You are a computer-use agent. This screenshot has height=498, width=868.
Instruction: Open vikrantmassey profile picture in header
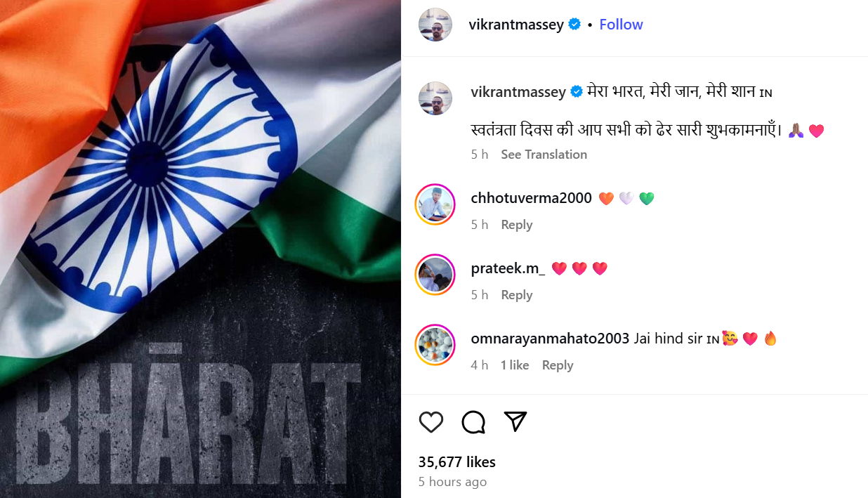(435, 25)
